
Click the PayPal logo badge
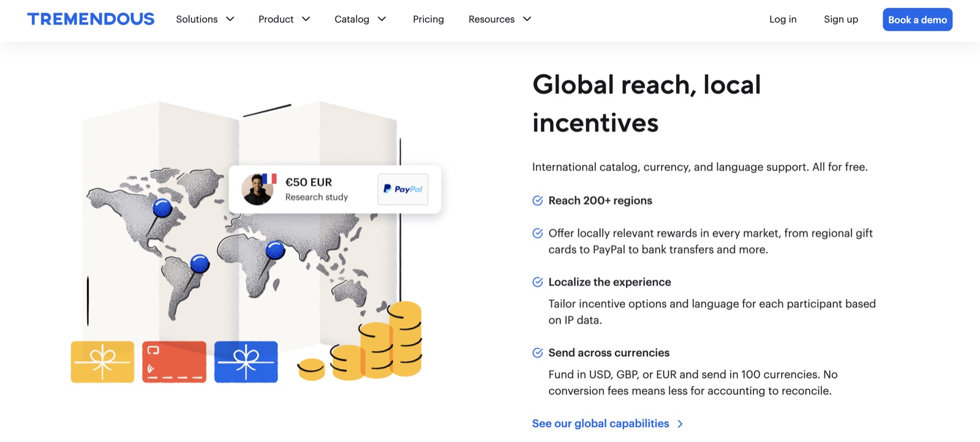[x=402, y=189]
